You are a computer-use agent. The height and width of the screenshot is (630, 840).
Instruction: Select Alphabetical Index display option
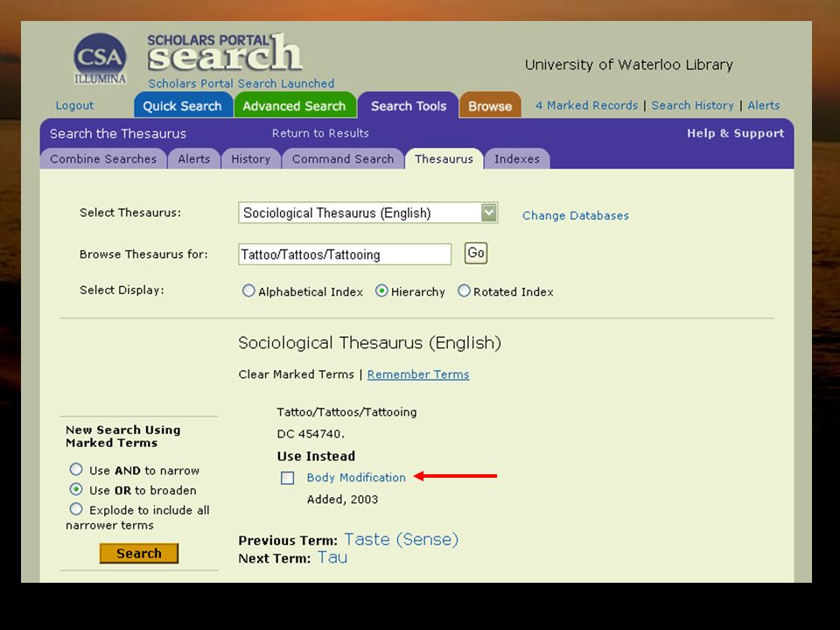248,290
